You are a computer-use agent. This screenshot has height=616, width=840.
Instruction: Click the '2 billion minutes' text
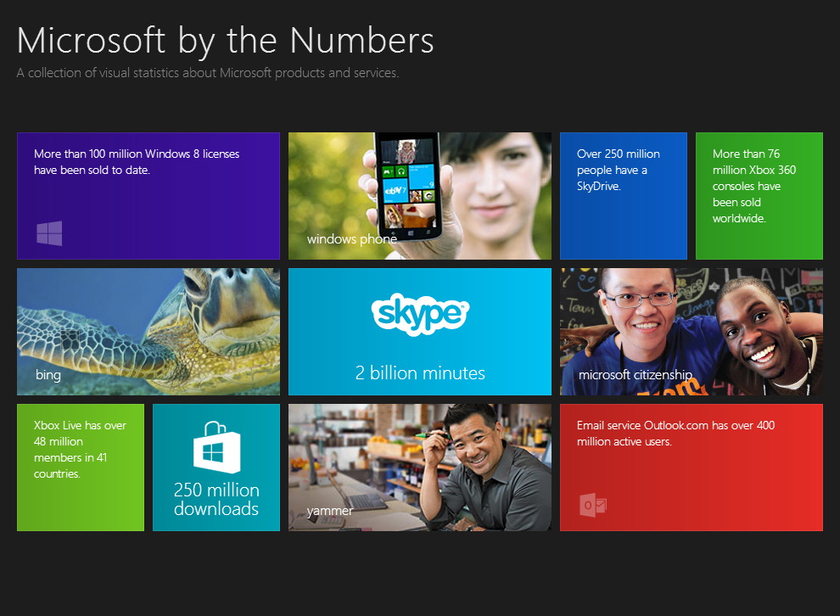[420, 372]
